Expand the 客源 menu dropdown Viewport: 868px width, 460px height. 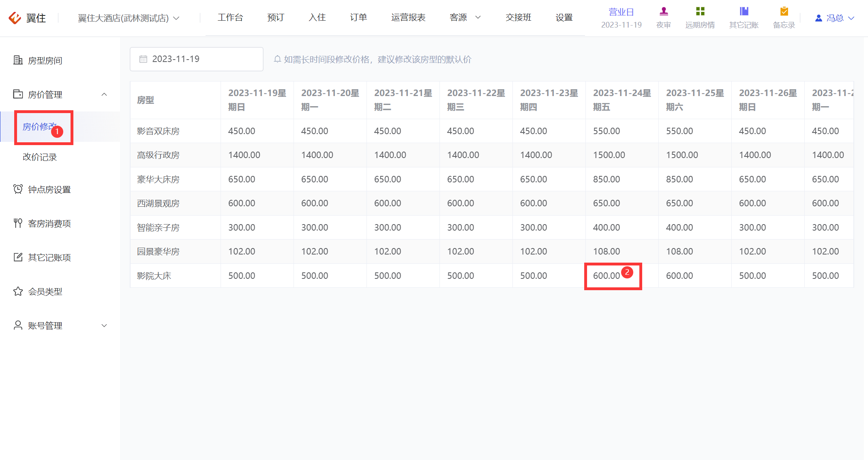coord(465,17)
